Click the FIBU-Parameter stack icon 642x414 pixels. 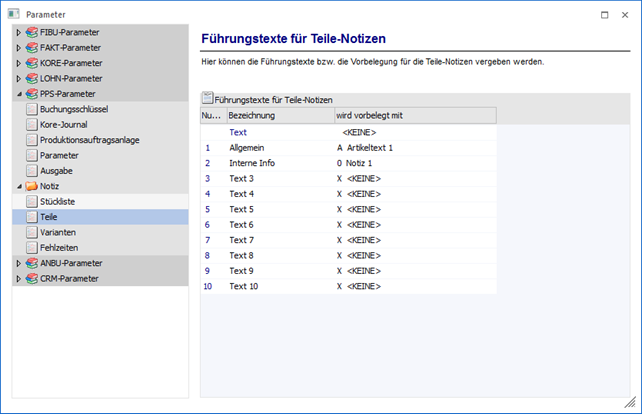(x=33, y=33)
